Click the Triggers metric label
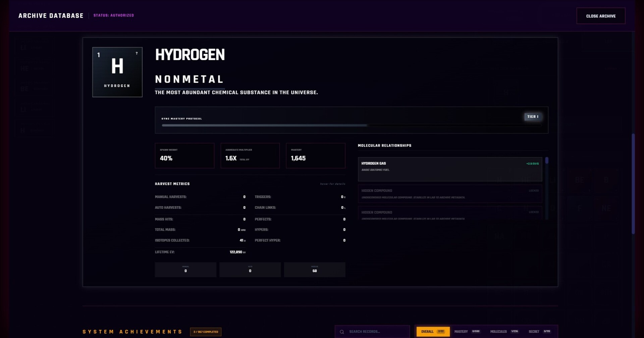This screenshot has height=338, width=644. (263, 197)
